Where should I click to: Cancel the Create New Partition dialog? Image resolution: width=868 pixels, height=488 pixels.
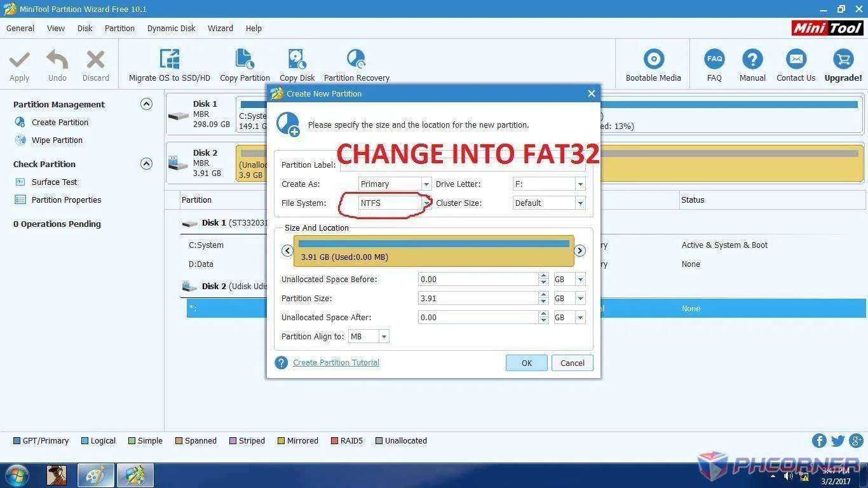point(573,363)
